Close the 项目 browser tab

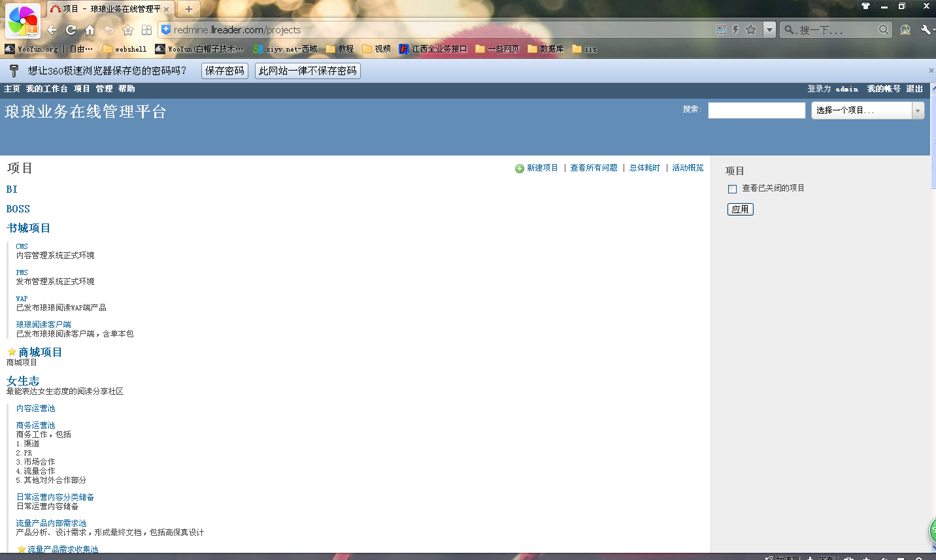click(x=166, y=9)
